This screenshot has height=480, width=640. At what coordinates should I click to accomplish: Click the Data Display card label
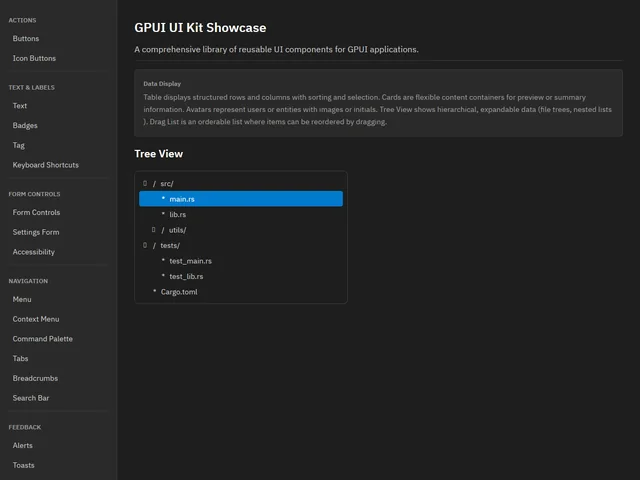pyautogui.click(x=162, y=84)
